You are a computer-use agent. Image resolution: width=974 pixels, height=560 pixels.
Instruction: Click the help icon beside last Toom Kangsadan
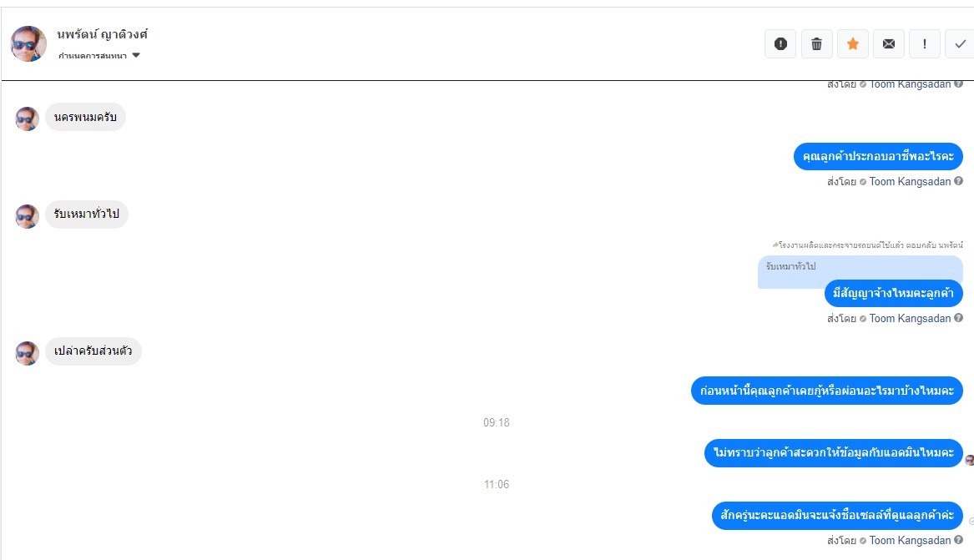pyautogui.click(x=958, y=540)
